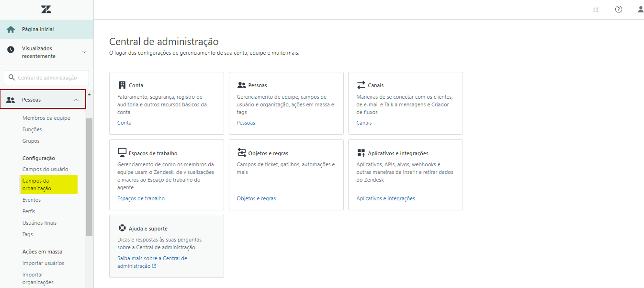The height and width of the screenshot is (288, 644).
Task: Click the Aplicativos e integrações icon
Action: (x=361, y=153)
